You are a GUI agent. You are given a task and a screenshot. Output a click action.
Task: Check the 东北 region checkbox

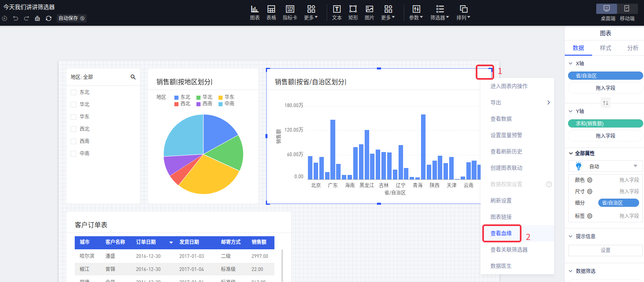point(74,92)
